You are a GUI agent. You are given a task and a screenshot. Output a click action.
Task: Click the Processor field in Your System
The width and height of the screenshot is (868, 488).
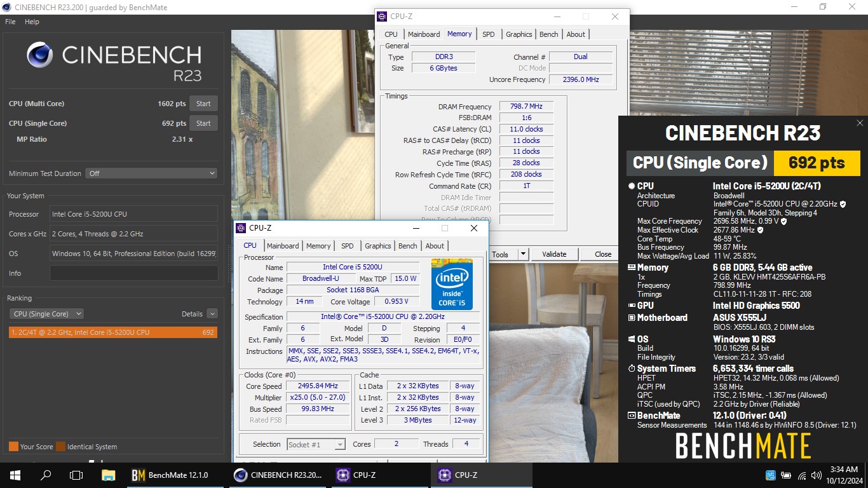click(x=133, y=214)
